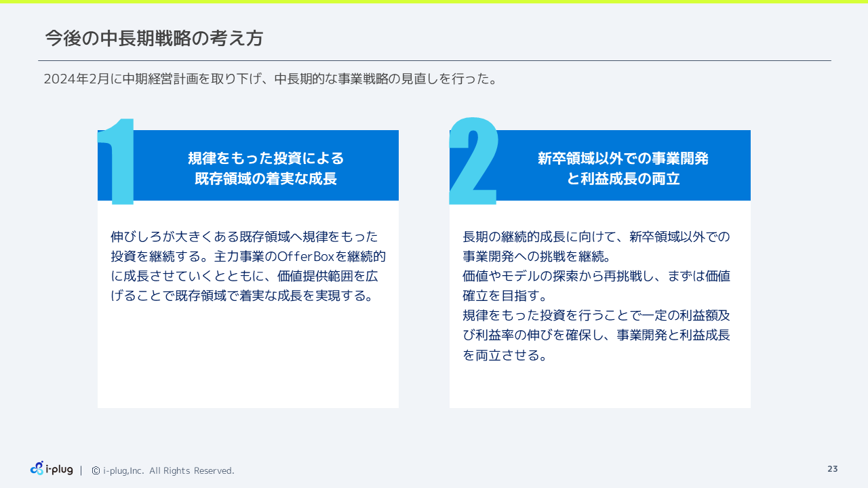868x488 pixels.
Task: Click the subtitle sentence beginning with 2024年2月
Action: 271,79
